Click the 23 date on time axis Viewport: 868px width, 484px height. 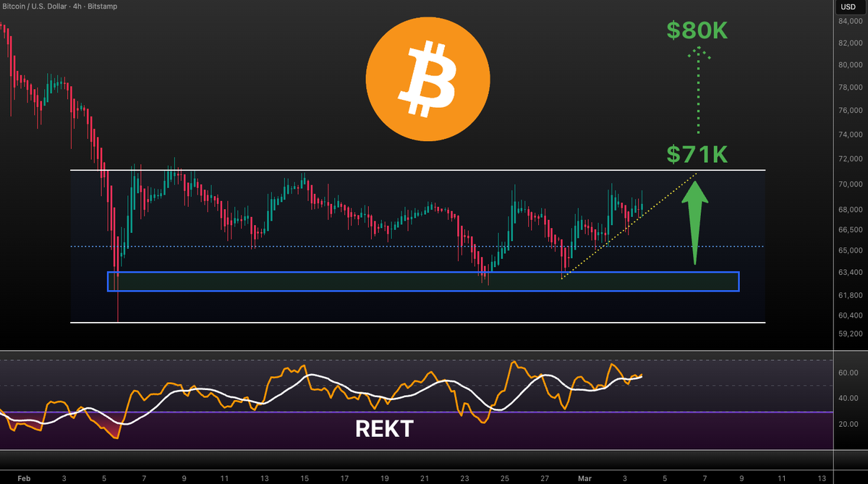coord(465,479)
